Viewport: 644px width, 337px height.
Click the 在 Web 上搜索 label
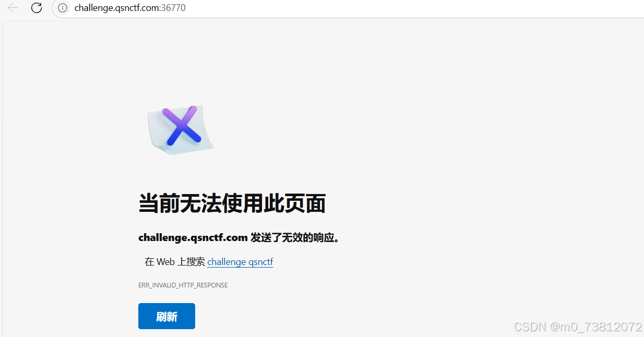coord(175,262)
